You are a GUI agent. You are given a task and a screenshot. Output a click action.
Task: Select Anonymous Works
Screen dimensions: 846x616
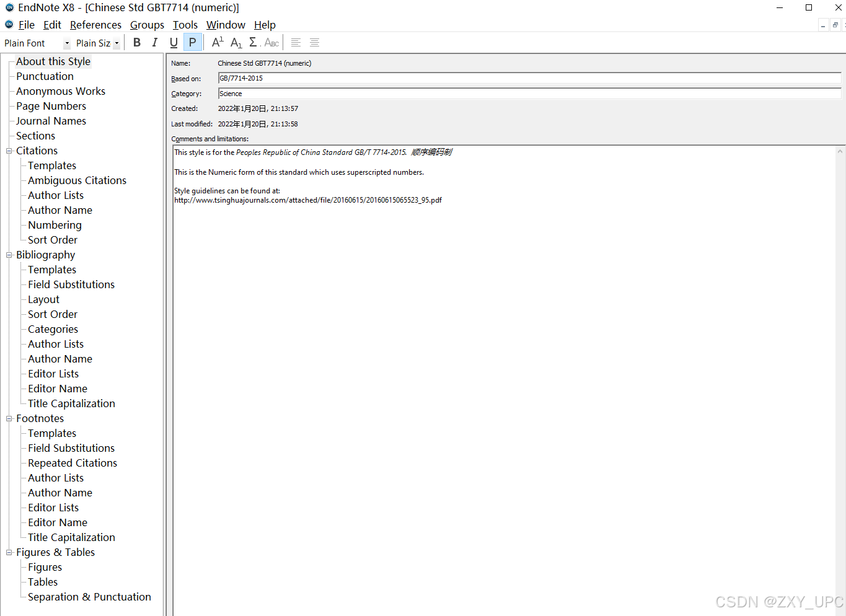[61, 91]
